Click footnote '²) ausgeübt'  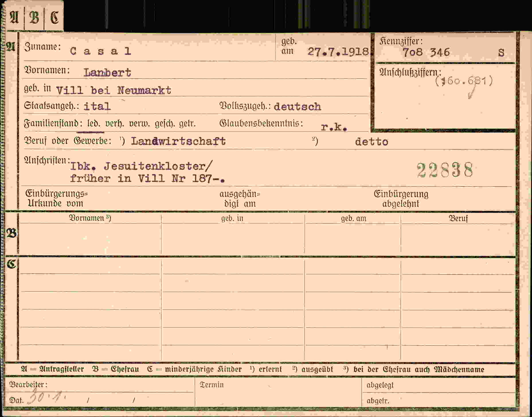coord(313,369)
